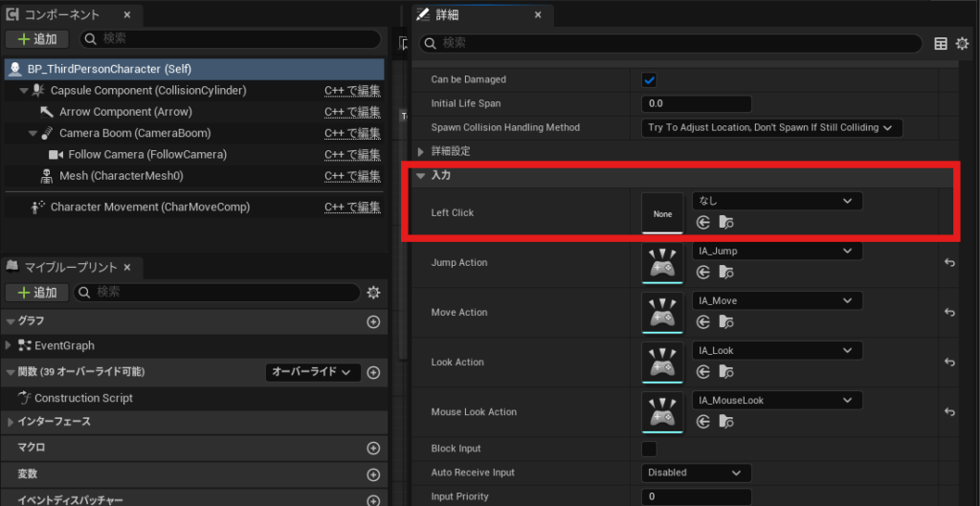Add new variable with plus icon

point(373,474)
